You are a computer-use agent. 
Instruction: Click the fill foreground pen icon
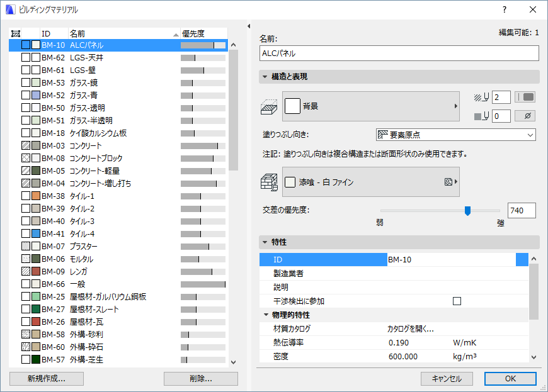481,98
